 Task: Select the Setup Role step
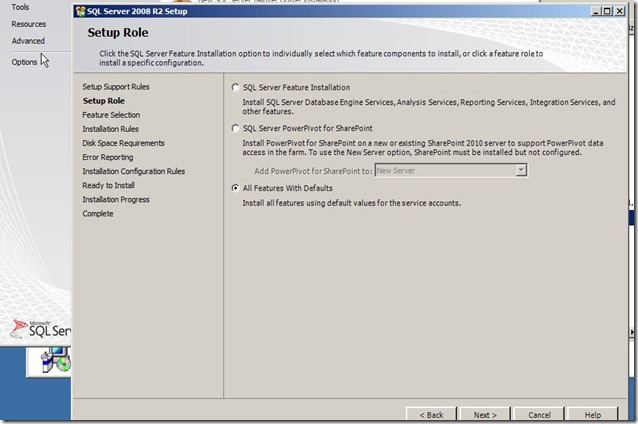click(104, 101)
